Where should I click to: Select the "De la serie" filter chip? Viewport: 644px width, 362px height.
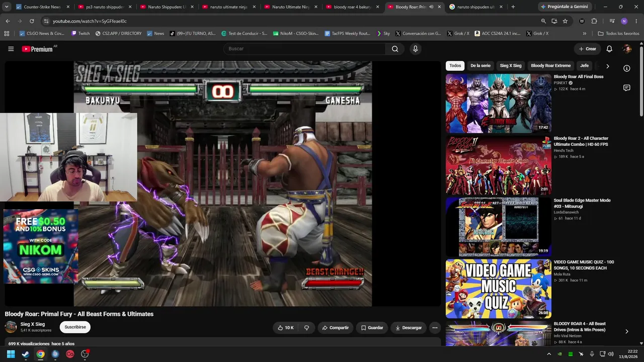coord(480,66)
